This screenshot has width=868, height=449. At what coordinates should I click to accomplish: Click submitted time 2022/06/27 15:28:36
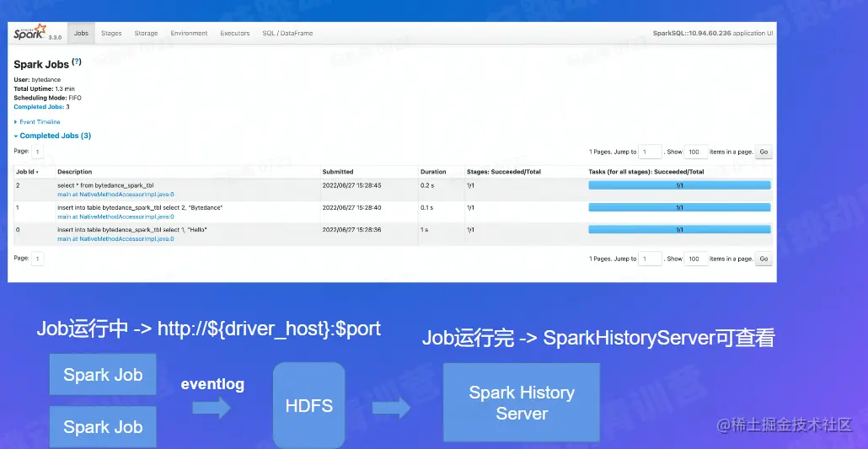(x=351, y=229)
